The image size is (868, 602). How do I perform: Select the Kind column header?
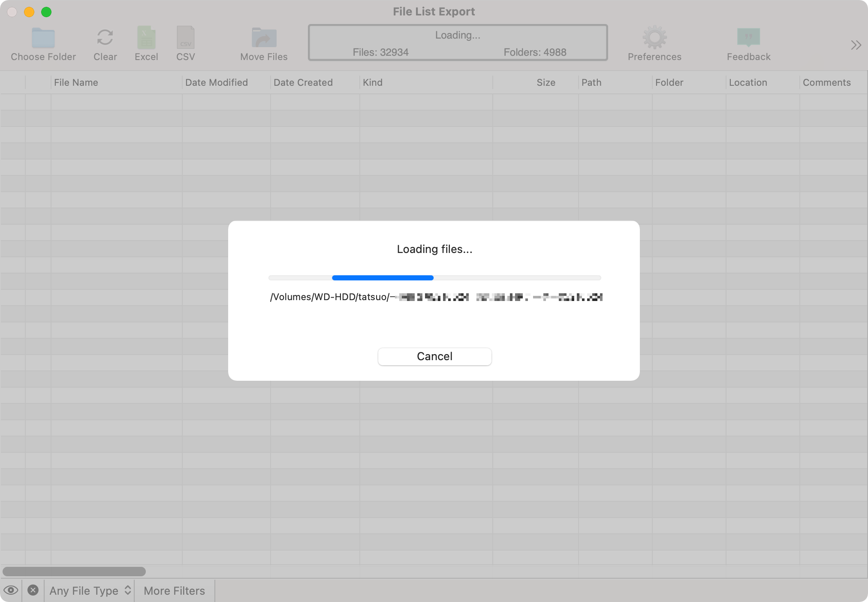coord(372,82)
